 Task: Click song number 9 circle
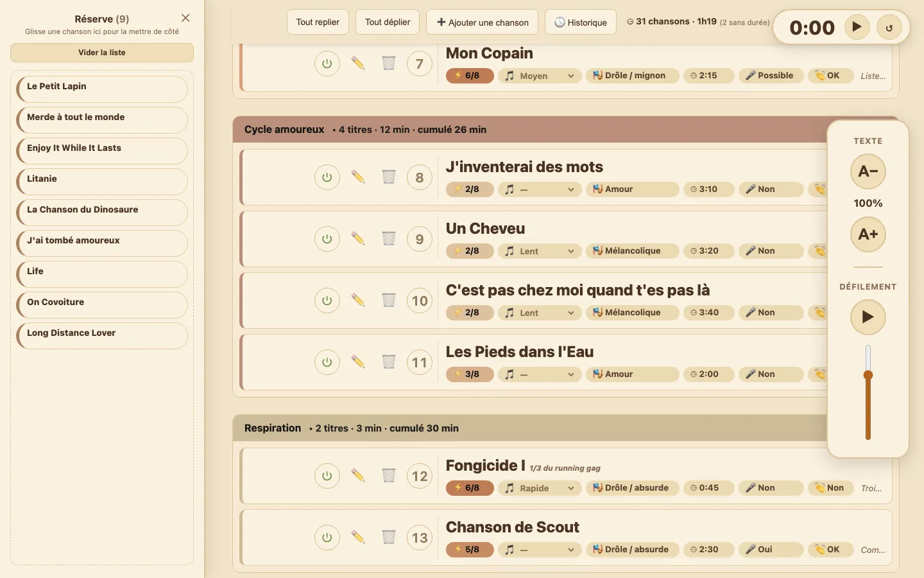pyautogui.click(x=420, y=239)
